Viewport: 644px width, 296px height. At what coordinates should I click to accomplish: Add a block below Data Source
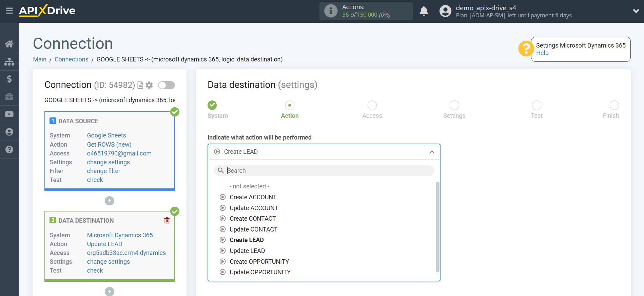(x=110, y=201)
